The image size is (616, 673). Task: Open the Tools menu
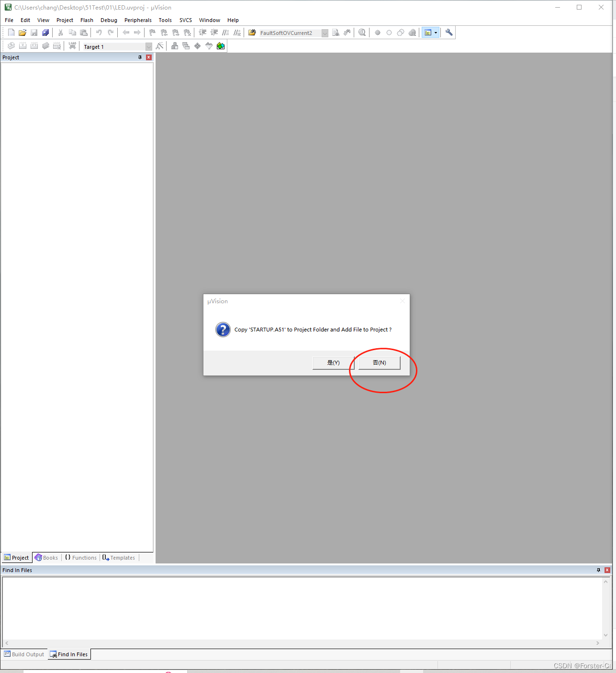pos(165,20)
